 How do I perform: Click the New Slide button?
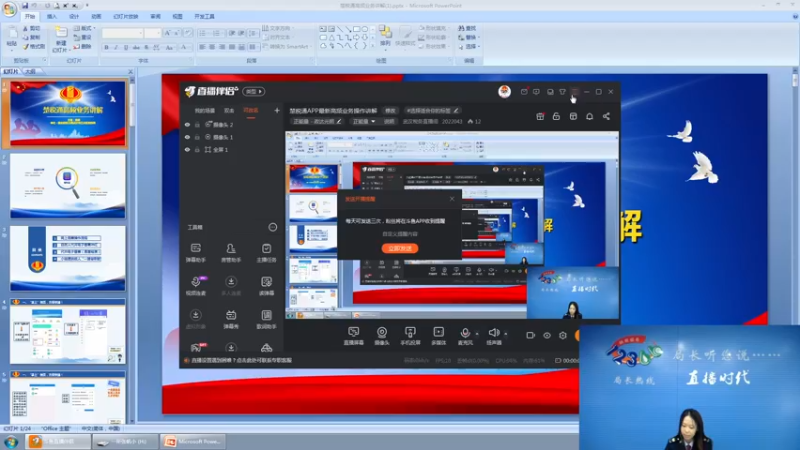pos(60,39)
